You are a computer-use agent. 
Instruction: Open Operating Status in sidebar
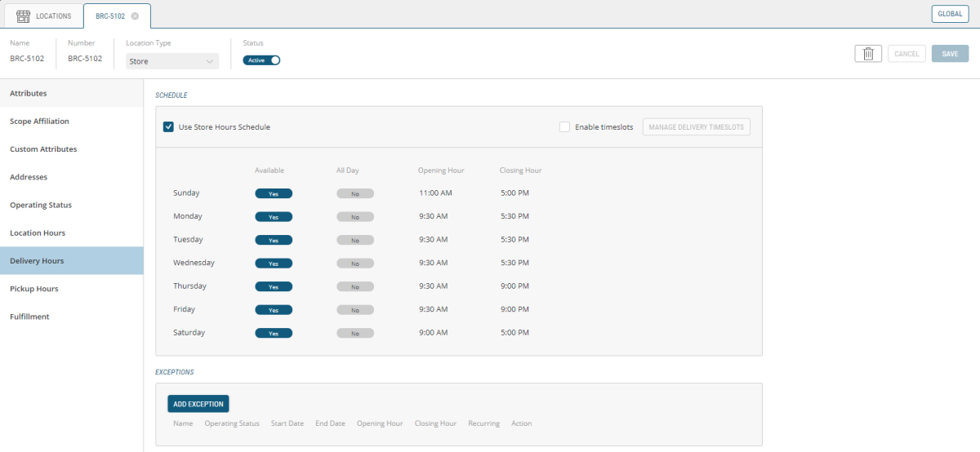click(x=41, y=205)
